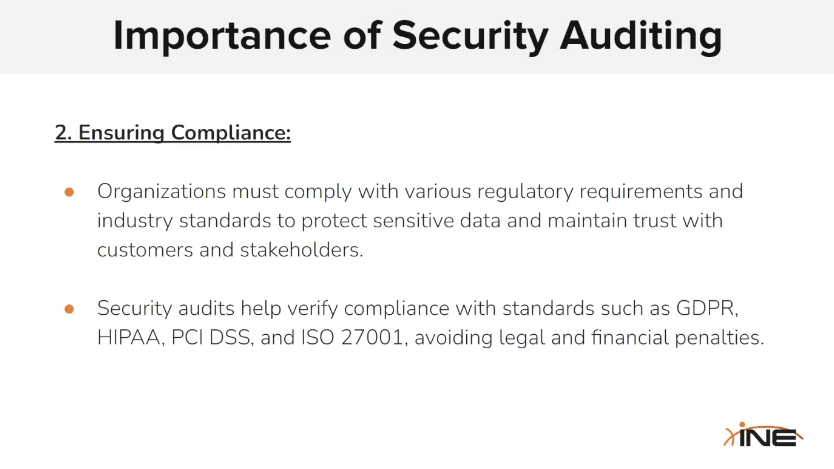The height and width of the screenshot is (469, 834).
Task: Click the word "Auditing" in the title
Action: pos(639,36)
